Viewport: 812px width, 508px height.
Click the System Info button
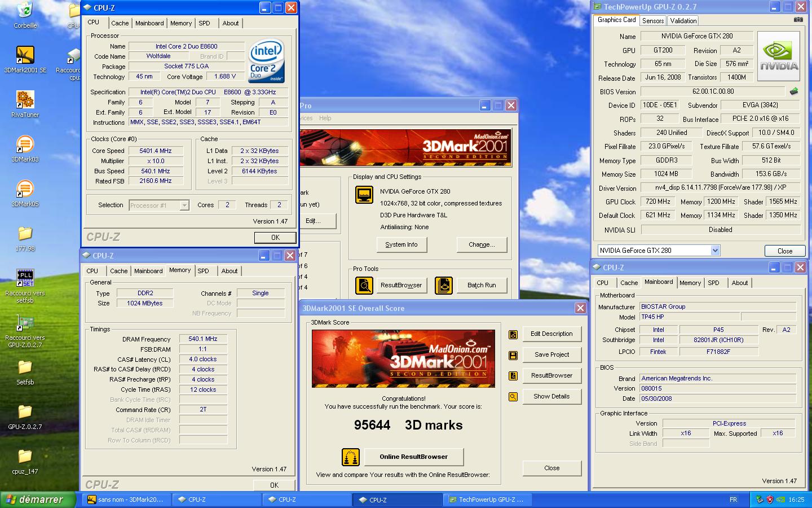401,244
